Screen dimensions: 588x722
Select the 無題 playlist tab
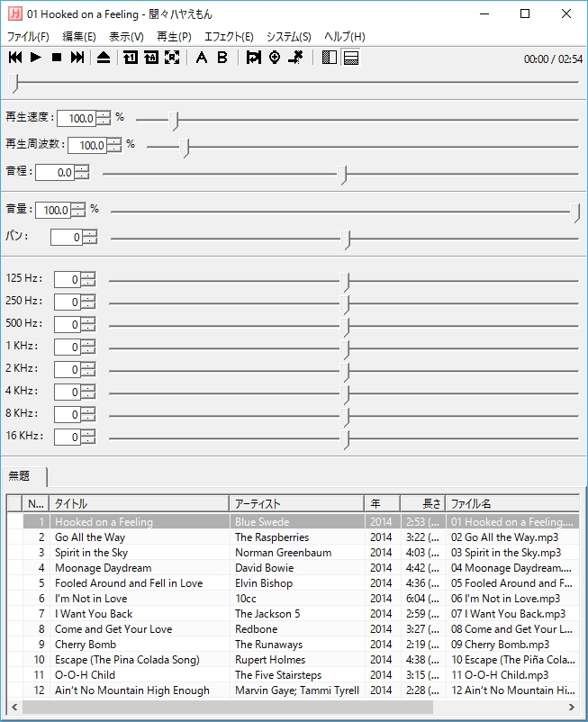tap(23, 476)
